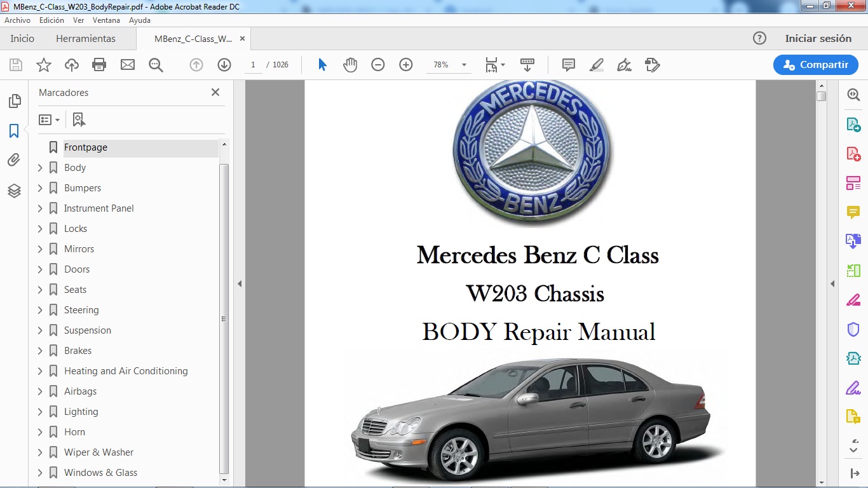Click Iniciar sesión
868x488 pixels.
pyautogui.click(x=818, y=38)
